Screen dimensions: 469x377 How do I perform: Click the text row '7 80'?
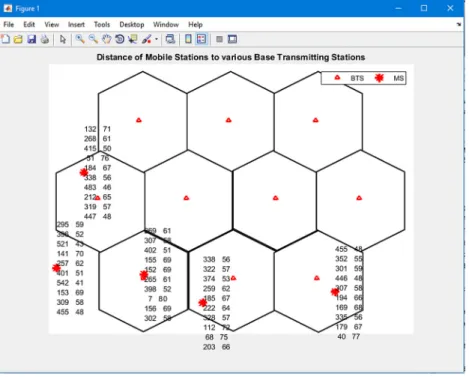[158, 299]
